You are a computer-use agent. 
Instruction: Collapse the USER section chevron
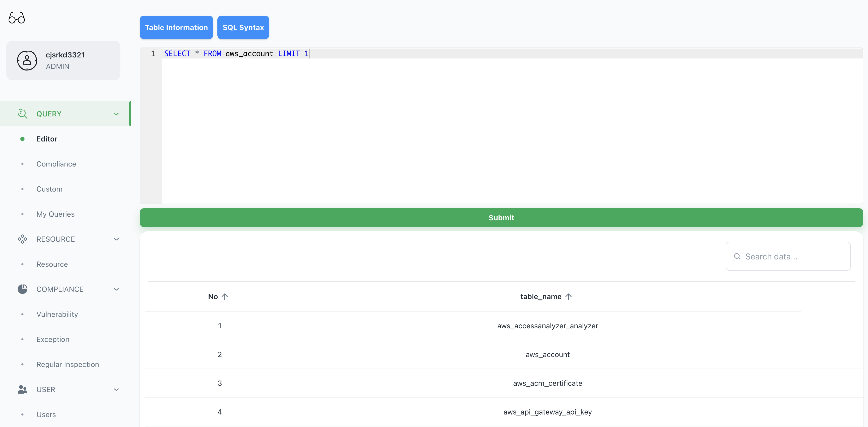(x=116, y=389)
